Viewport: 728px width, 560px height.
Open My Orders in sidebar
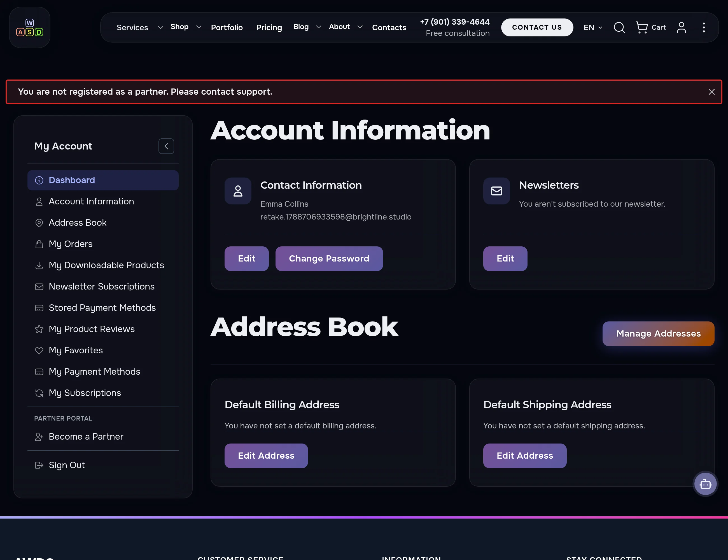pos(103,244)
